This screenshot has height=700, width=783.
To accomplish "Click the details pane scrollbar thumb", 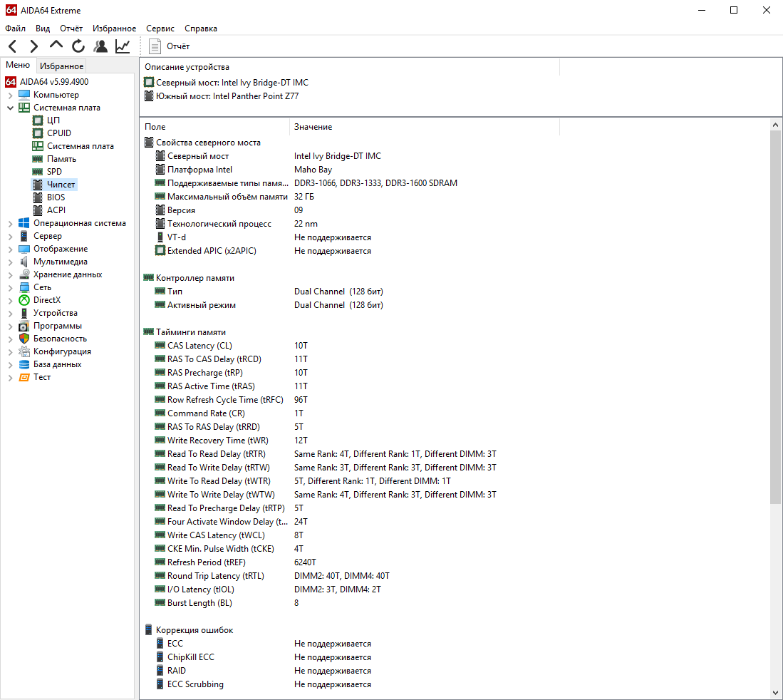I will tap(775, 317).
